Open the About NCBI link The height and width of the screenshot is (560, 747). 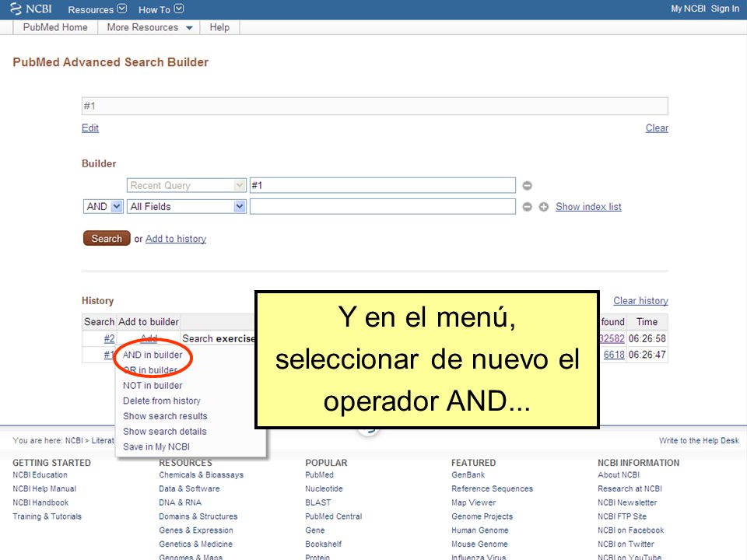pyautogui.click(x=619, y=474)
